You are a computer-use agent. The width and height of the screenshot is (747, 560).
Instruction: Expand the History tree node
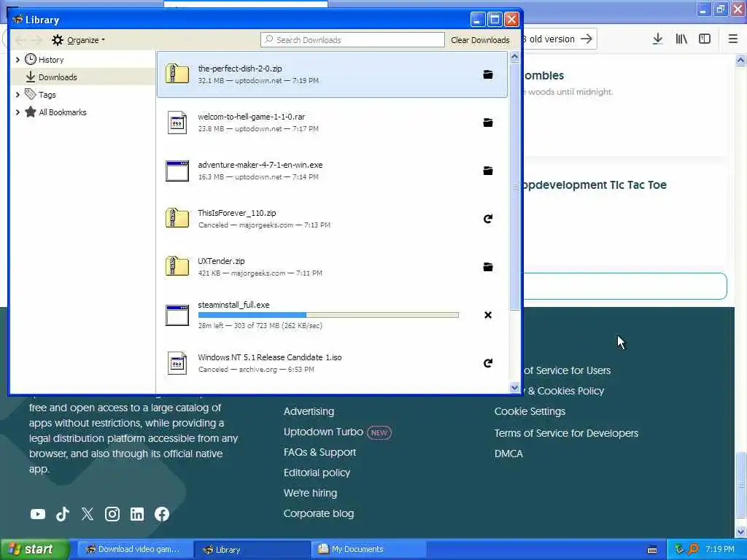18,60
